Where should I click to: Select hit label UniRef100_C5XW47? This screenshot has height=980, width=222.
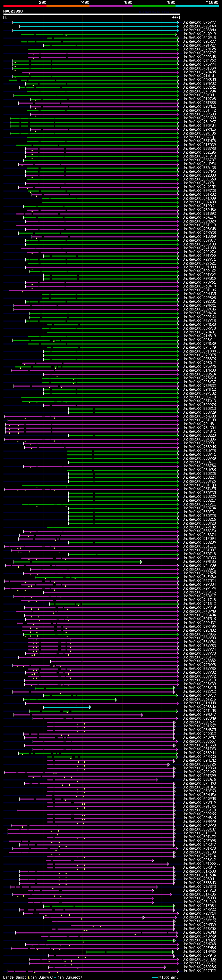(199, 867)
